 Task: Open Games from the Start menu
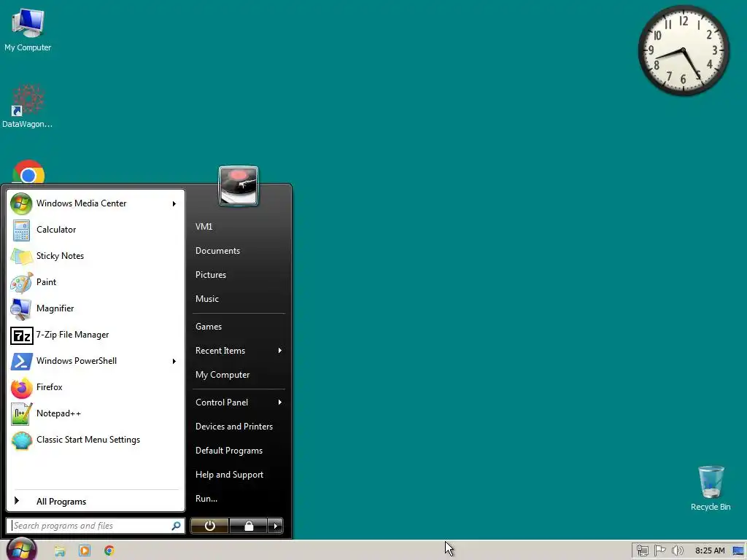[x=239, y=327]
